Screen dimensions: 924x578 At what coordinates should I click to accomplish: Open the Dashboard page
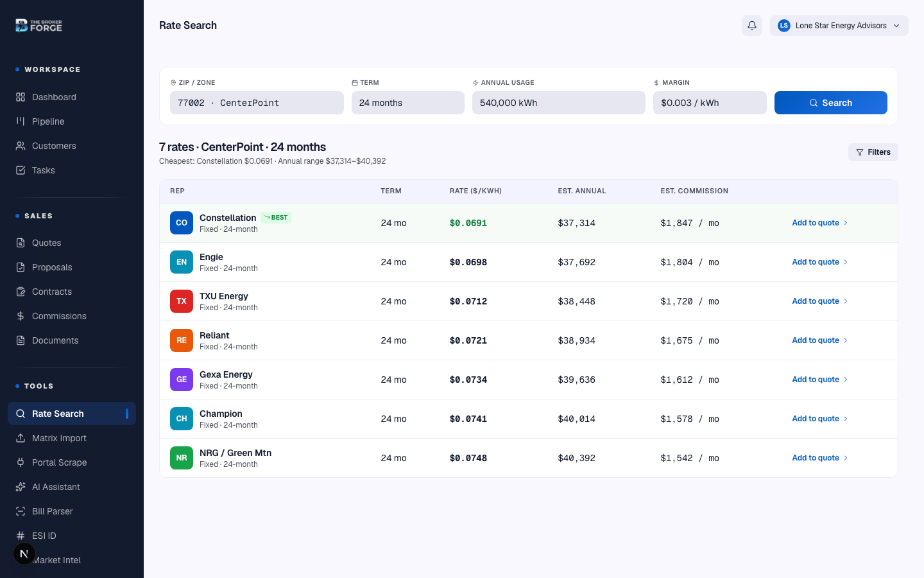coord(72,97)
